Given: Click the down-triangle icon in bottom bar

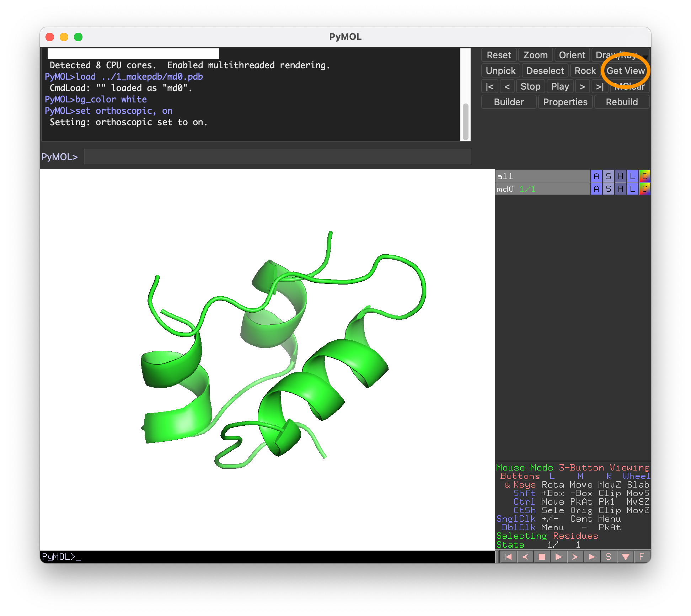Looking at the screenshot, I should coord(625,557).
